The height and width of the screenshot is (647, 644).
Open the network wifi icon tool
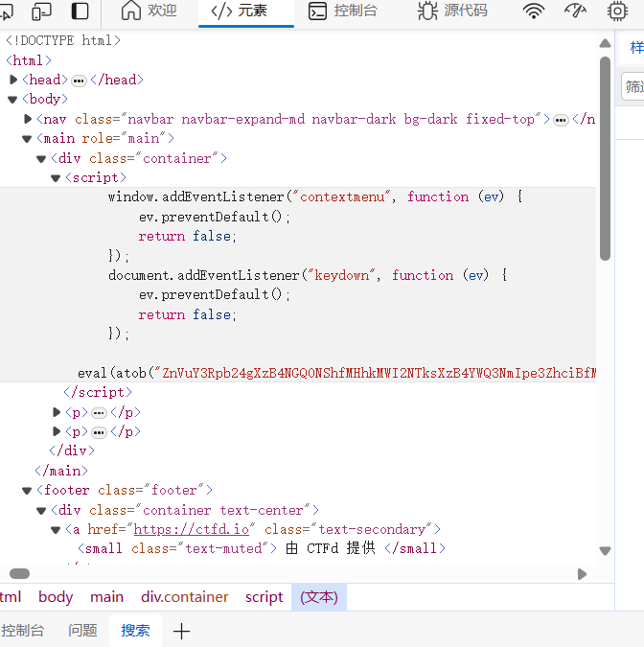534,11
